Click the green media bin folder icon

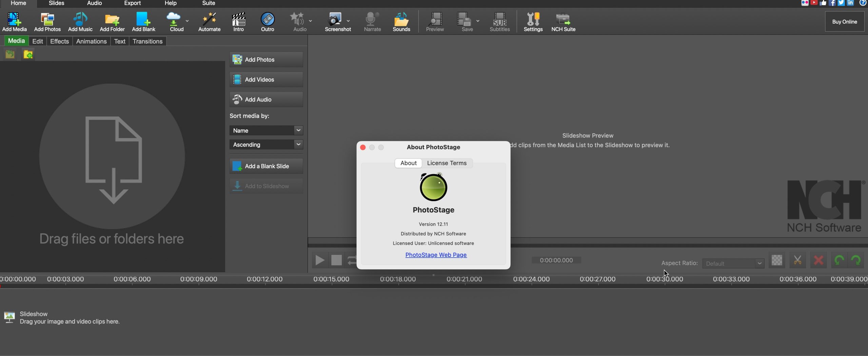[10, 54]
